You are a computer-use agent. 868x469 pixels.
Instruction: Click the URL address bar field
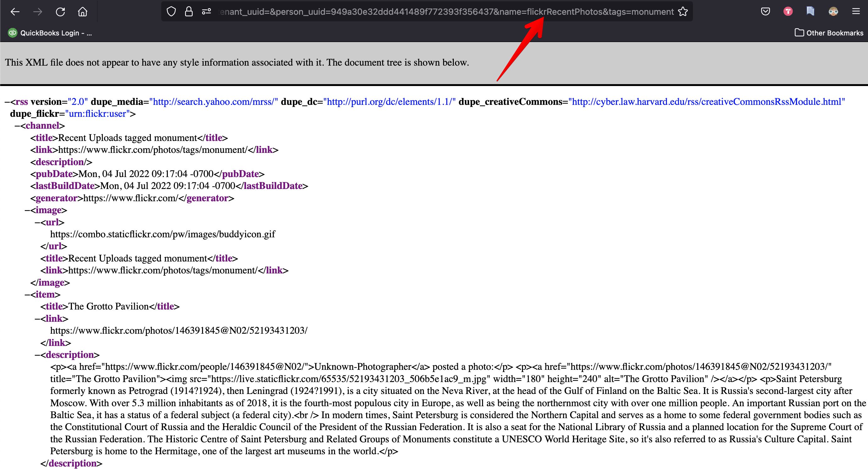[x=438, y=12]
